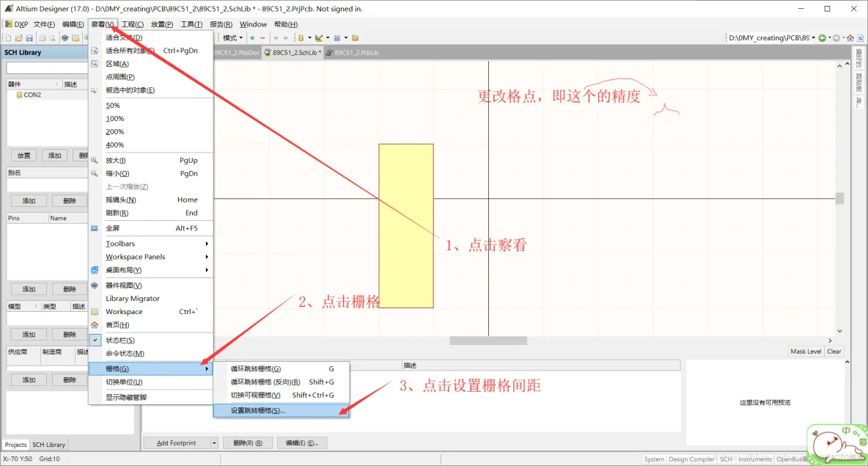Click the Mask Level button

click(806, 352)
